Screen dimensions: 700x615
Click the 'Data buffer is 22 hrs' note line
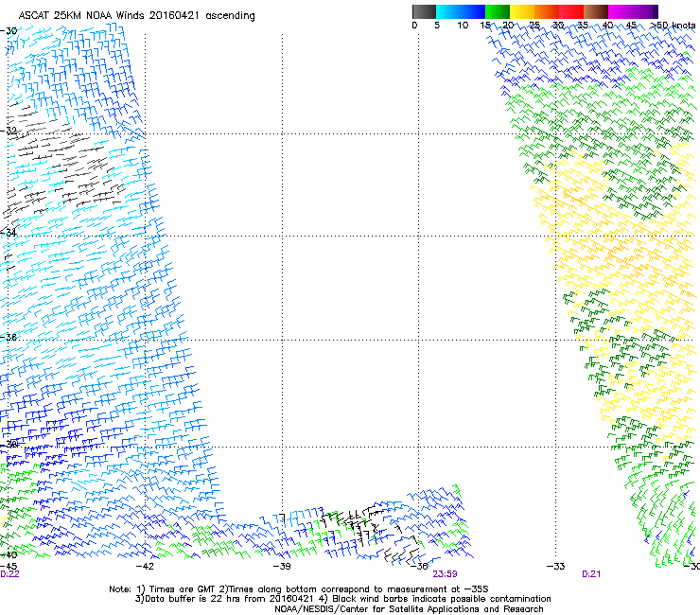[342, 599]
